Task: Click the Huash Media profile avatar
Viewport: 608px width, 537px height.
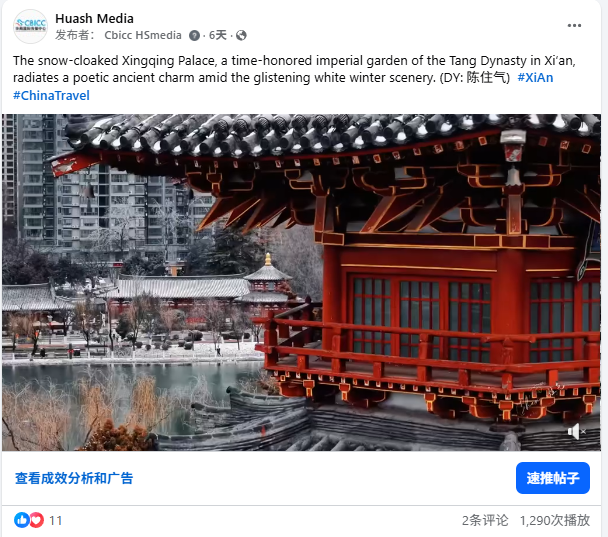Action: [30, 26]
